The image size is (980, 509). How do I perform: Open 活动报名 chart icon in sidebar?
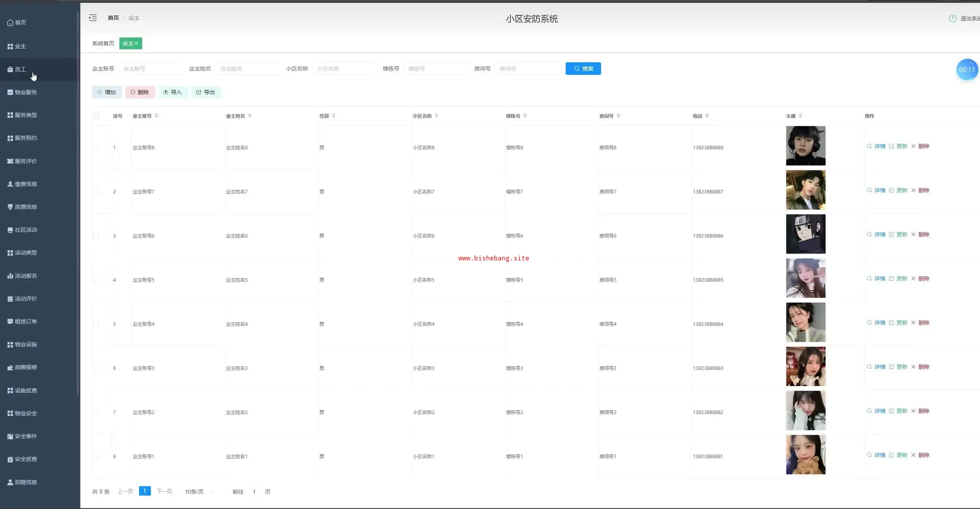point(10,276)
